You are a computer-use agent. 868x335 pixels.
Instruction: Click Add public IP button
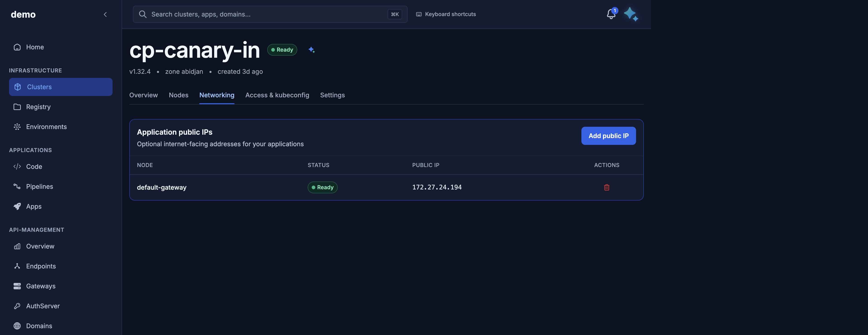click(x=608, y=136)
